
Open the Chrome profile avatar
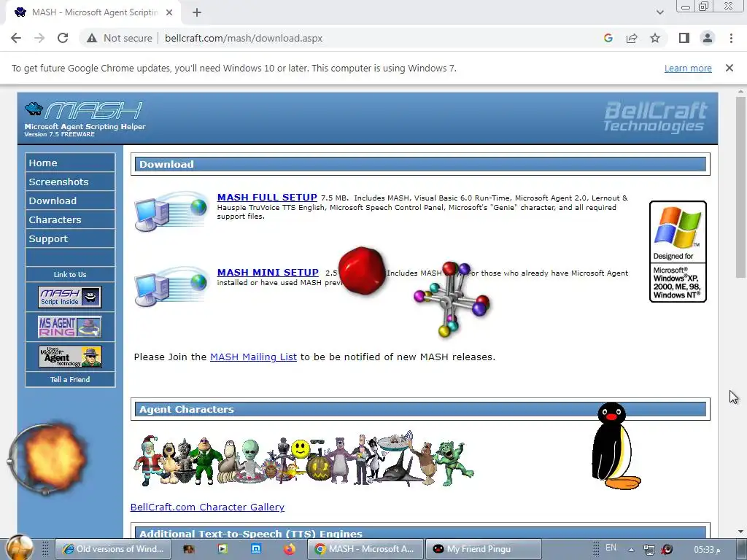coord(708,38)
